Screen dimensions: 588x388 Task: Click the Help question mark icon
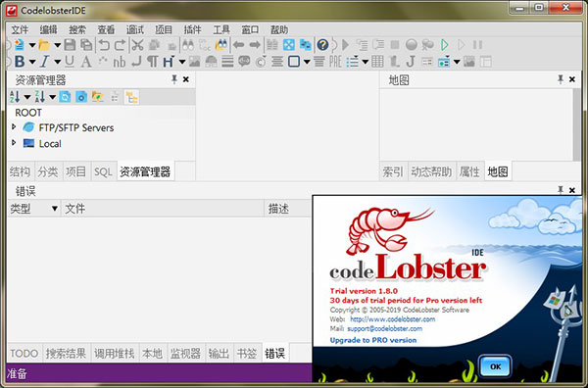(322, 45)
